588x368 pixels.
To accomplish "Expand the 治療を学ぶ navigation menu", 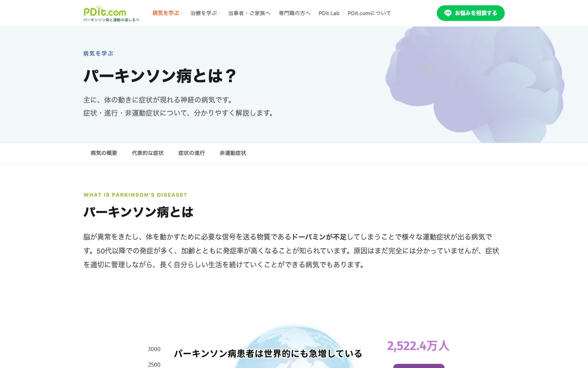I will tap(205, 13).
